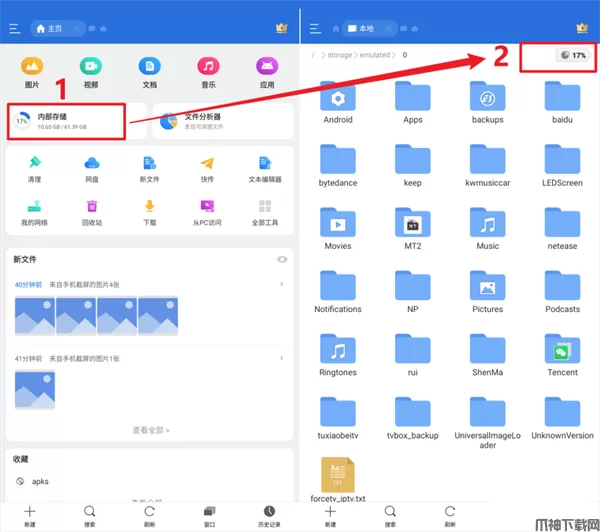600x532 pixels.
Task: Open the hamburger menu in the right panel
Action: click(315, 29)
